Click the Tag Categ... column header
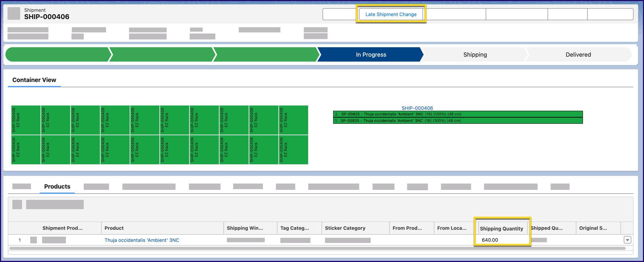 (x=299, y=228)
